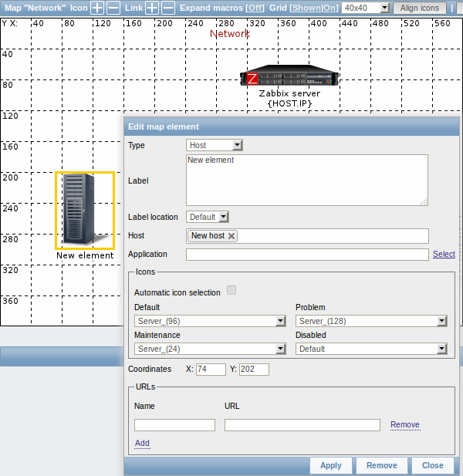Click Add link in URLs section
The image size is (463, 476).
[x=142, y=444]
